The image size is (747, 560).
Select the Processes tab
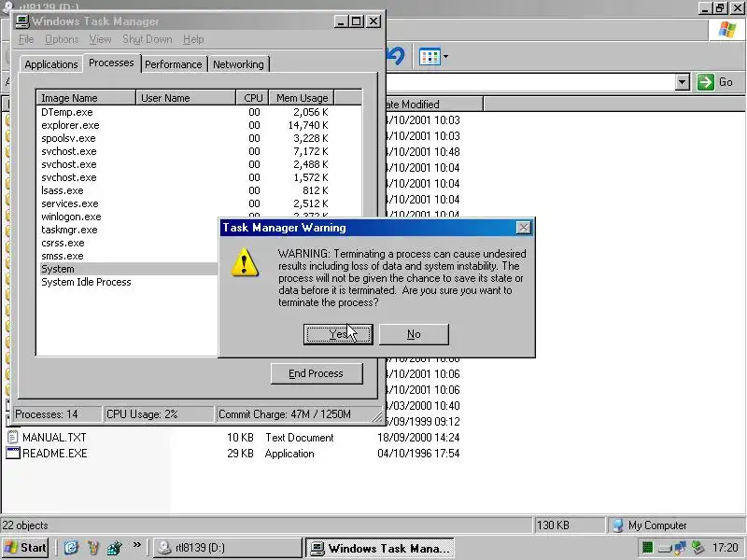tap(111, 63)
